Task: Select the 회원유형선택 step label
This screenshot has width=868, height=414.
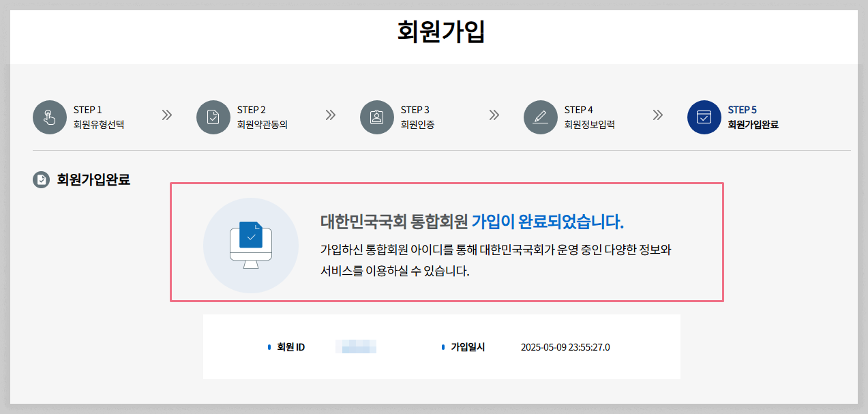Action: pos(99,125)
